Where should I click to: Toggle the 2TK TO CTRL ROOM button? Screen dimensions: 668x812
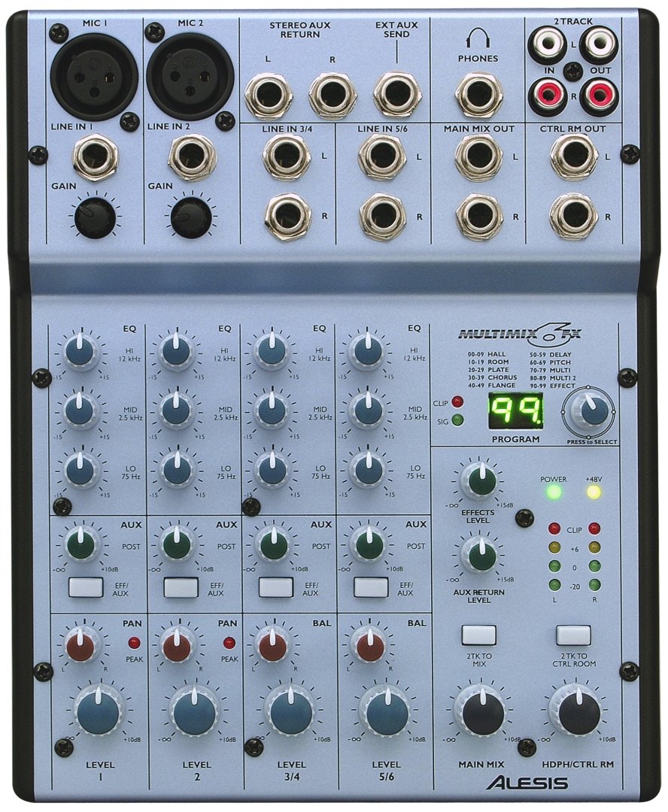point(574,636)
